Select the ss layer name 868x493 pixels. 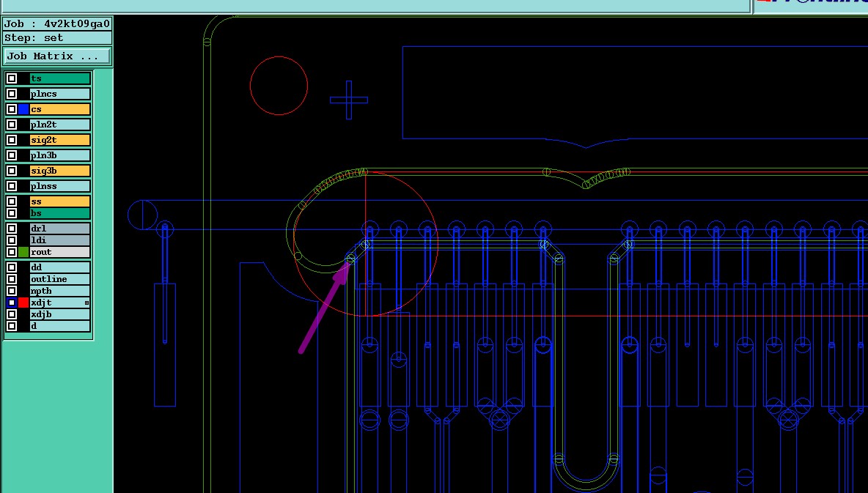point(60,201)
